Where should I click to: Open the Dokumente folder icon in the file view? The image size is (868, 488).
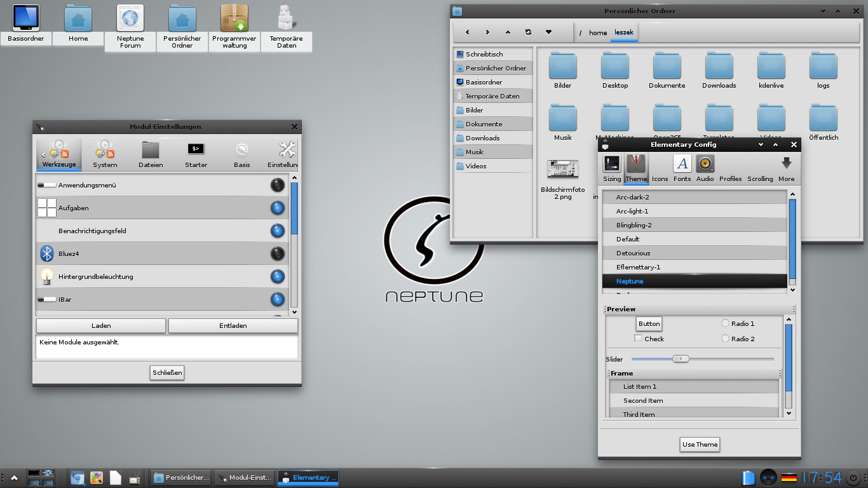point(667,65)
